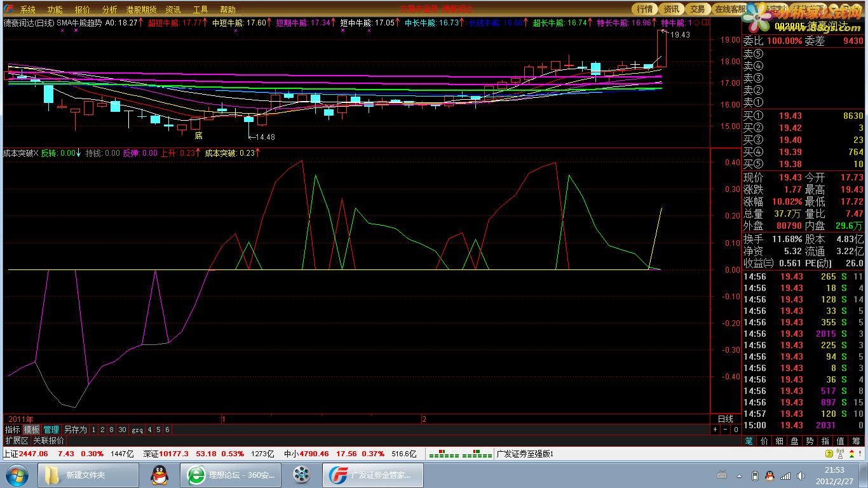The image size is (868, 488).
Task: Click the gold 资讯 button at top right
Action: click(672, 9)
